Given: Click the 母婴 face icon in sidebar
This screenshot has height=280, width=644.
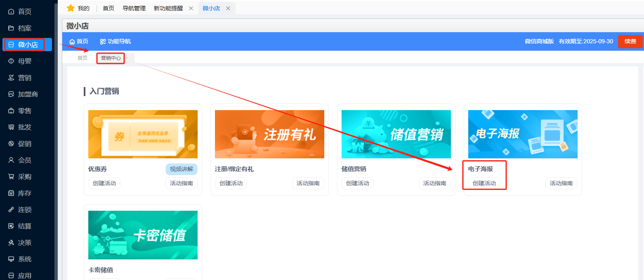Looking at the screenshot, I should click(x=11, y=61).
